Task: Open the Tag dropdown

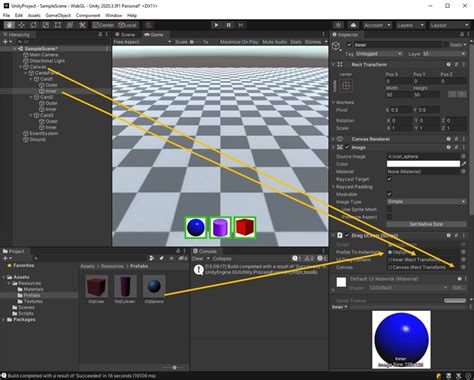Action: 379,54
